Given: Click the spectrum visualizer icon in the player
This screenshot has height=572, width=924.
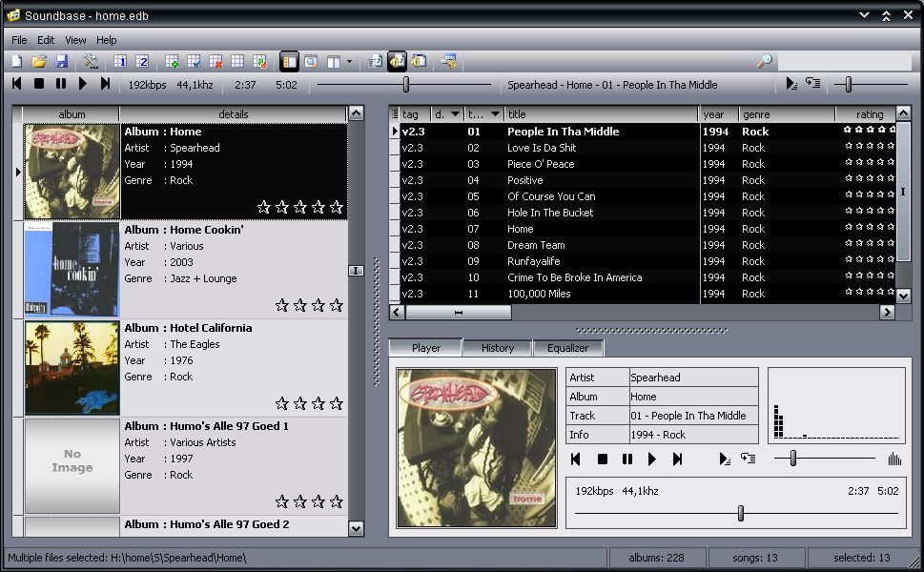Looking at the screenshot, I should [x=894, y=460].
